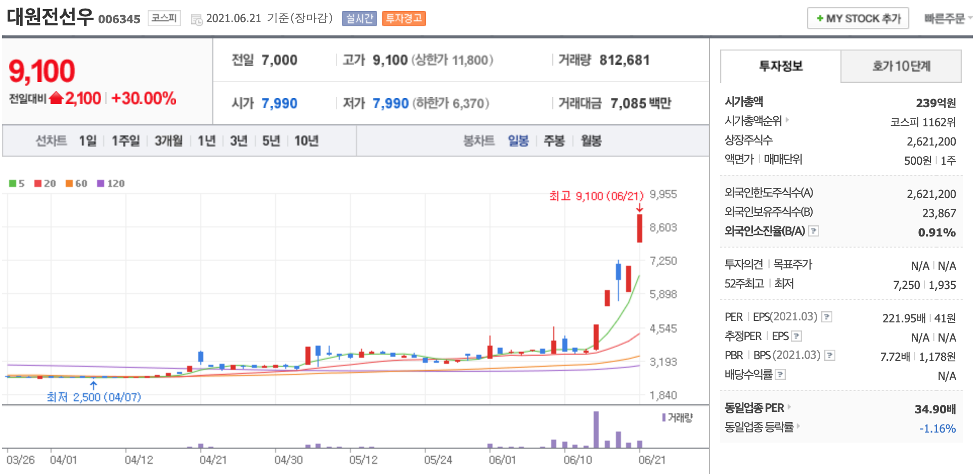Open the 빠른주문 dropdown
Screen dimensions: 980x474
(x=948, y=19)
